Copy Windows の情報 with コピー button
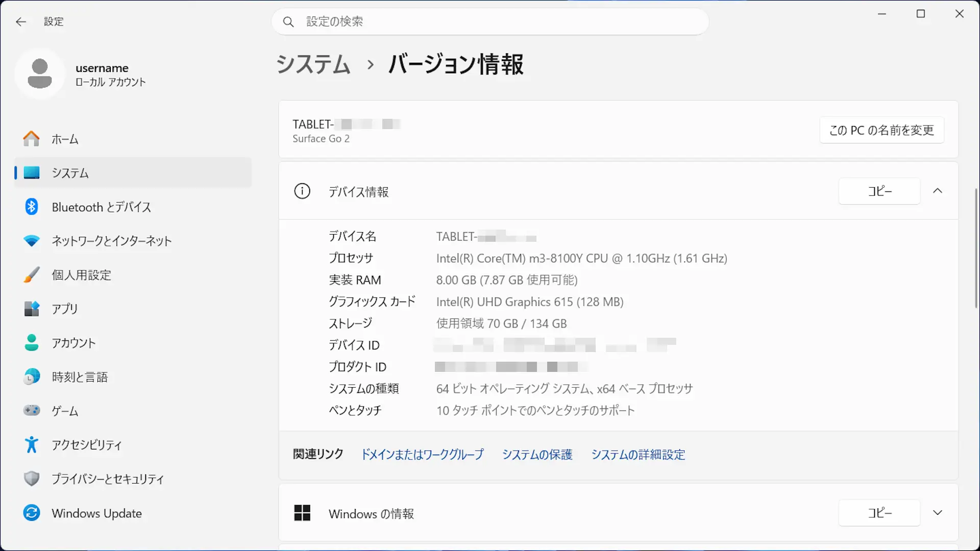The height and width of the screenshot is (551, 980). (879, 513)
